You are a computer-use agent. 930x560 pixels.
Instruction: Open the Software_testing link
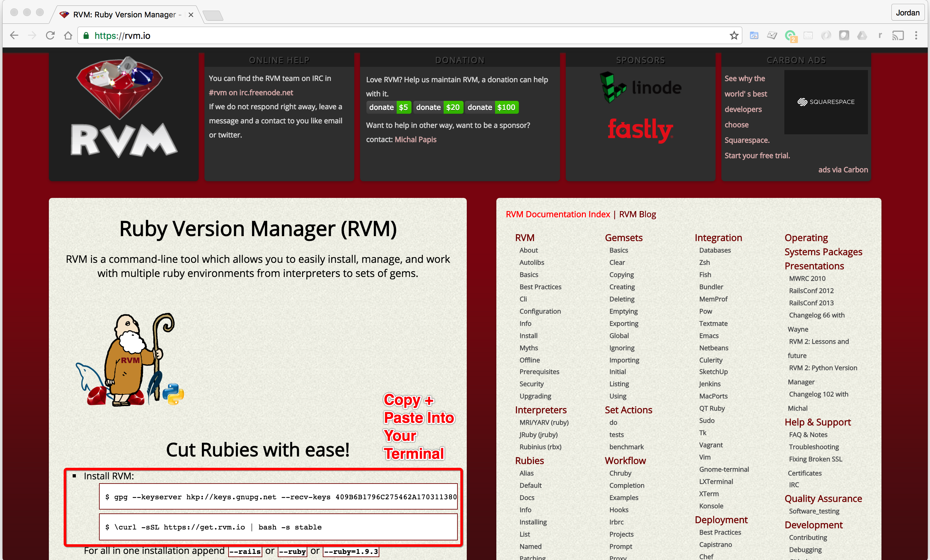point(814,511)
